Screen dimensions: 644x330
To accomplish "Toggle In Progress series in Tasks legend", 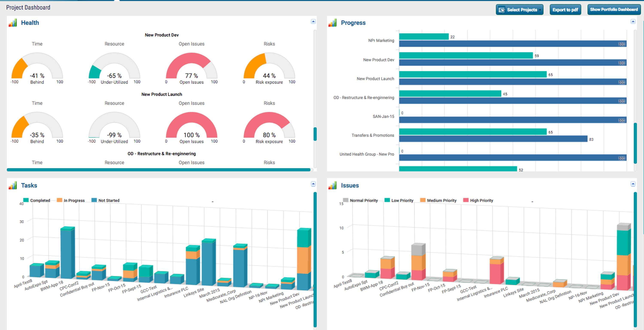I will [71, 200].
